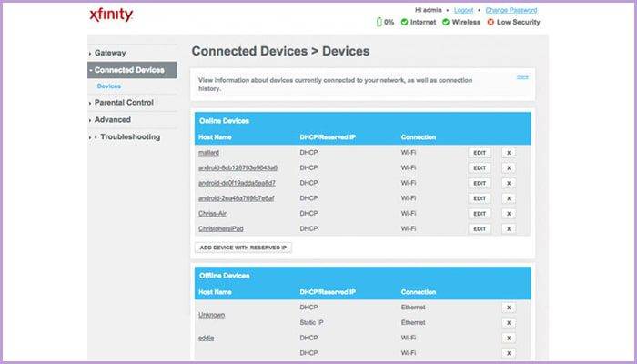Click the battery 0% status icon
Image resolution: width=637 pixels, height=364 pixels.
click(379, 22)
